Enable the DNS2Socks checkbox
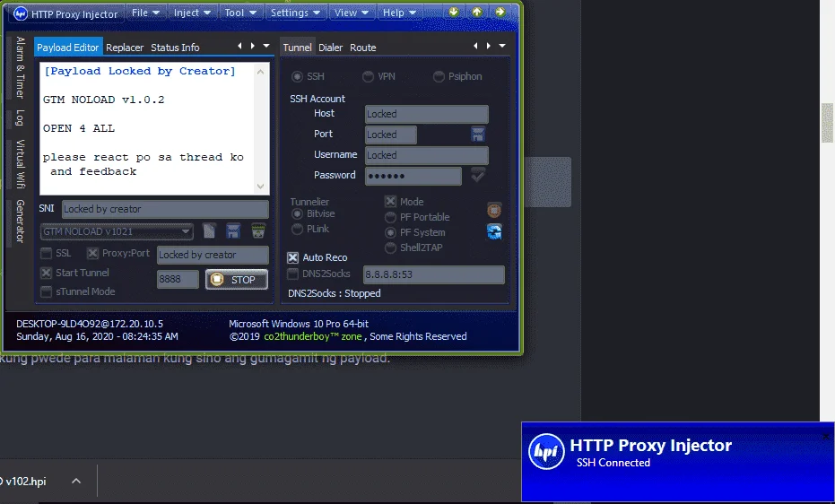This screenshot has height=504, width=835. 293,274
